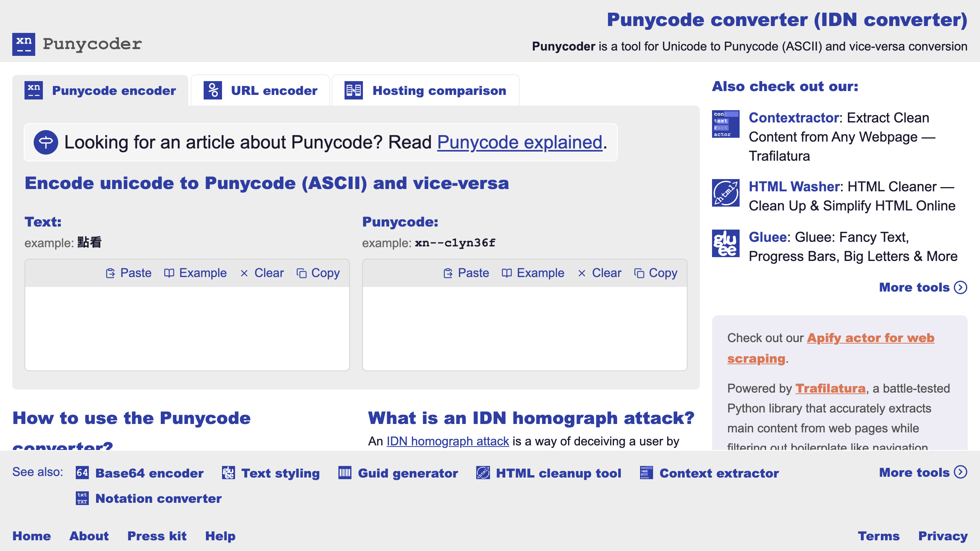The image size is (980, 551).
Task: Select the Punycode encoder tab
Action: 100,91
